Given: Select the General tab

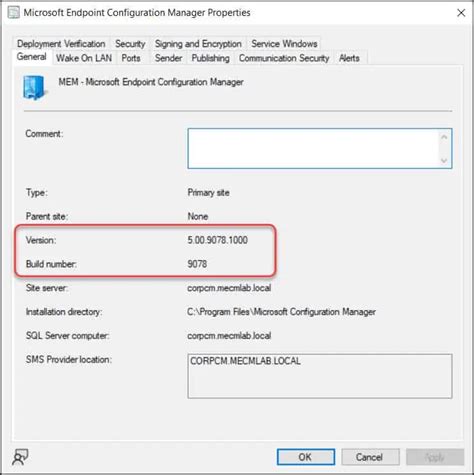Looking at the screenshot, I should [x=31, y=57].
